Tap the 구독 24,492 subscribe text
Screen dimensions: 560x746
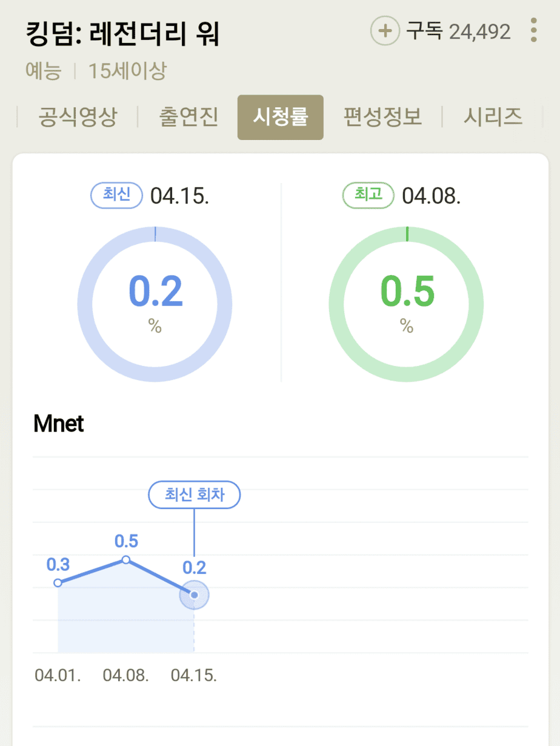coord(458,31)
